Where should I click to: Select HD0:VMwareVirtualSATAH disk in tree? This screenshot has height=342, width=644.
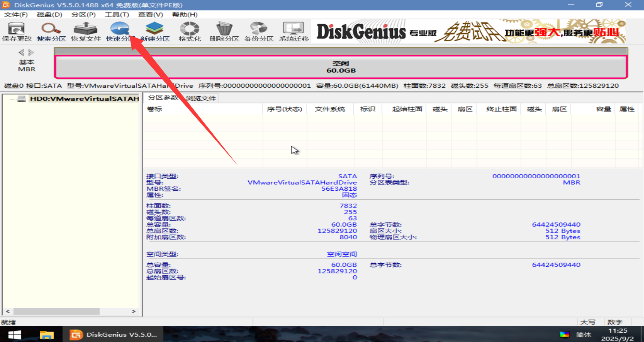click(84, 99)
